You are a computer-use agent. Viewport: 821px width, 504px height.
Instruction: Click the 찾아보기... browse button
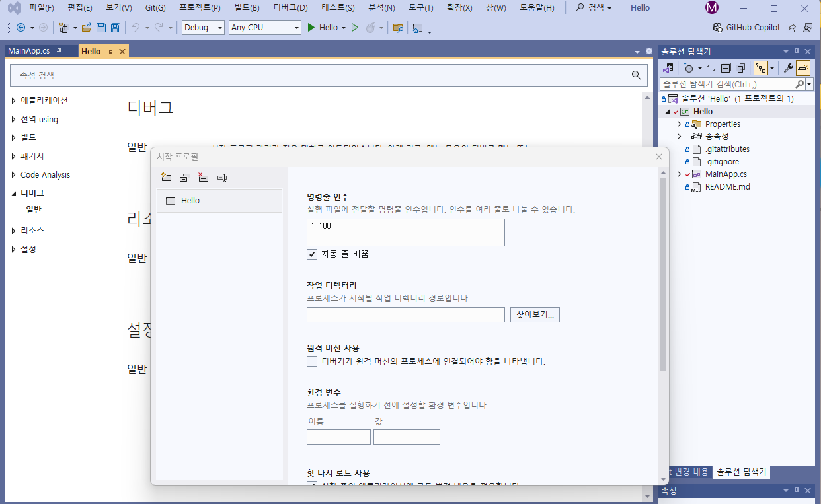[535, 314]
